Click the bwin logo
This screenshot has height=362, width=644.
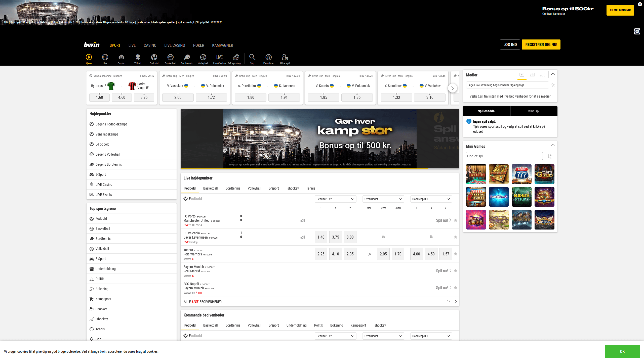[92, 45]
